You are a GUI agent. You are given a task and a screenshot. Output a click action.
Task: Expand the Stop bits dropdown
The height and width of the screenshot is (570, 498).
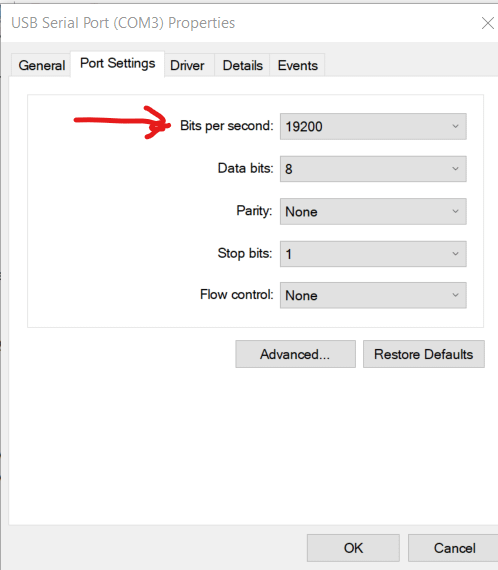pyautogui.click(x=373, y=254)
